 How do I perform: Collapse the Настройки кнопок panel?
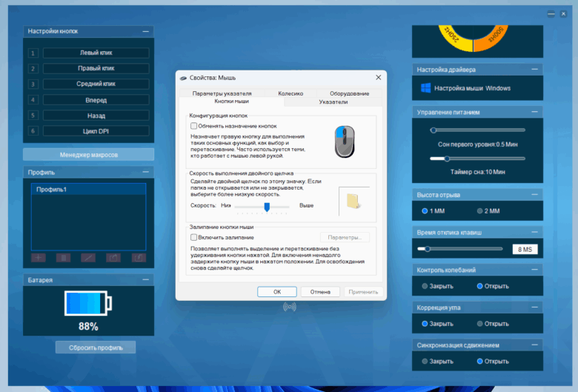pyautogui.click(x=146, y=31)
